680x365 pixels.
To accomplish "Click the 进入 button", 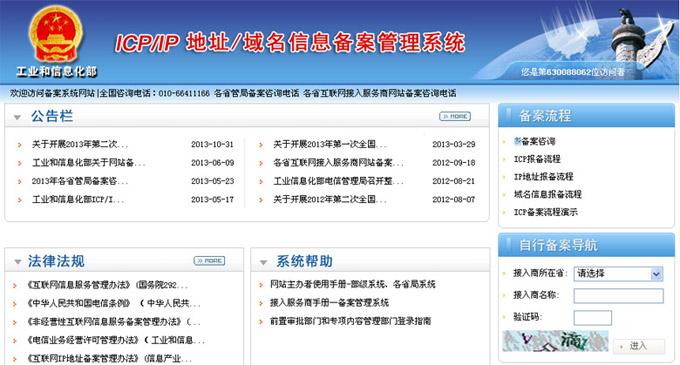I will click(639, 346).
